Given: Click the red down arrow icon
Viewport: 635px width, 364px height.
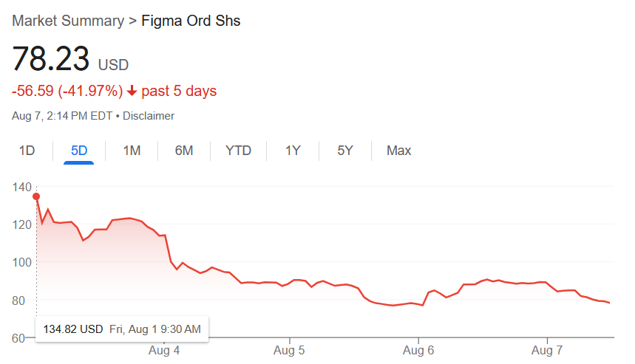Looking at the screenshot, I should 132,91.
